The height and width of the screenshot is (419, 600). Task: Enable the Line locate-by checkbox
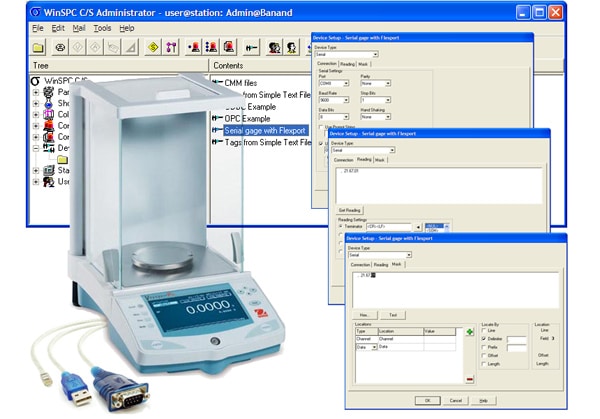(483, 330)
